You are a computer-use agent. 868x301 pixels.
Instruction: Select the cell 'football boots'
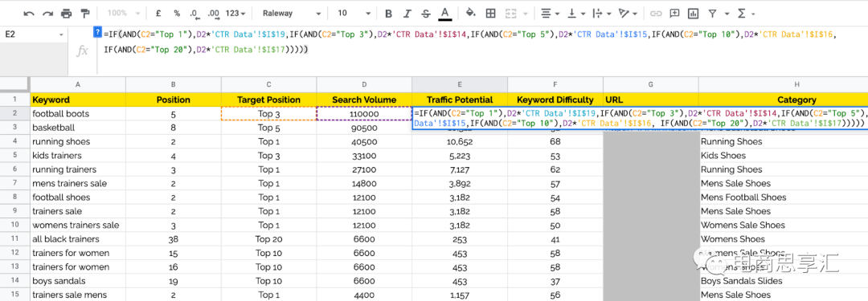click(77, 114)
